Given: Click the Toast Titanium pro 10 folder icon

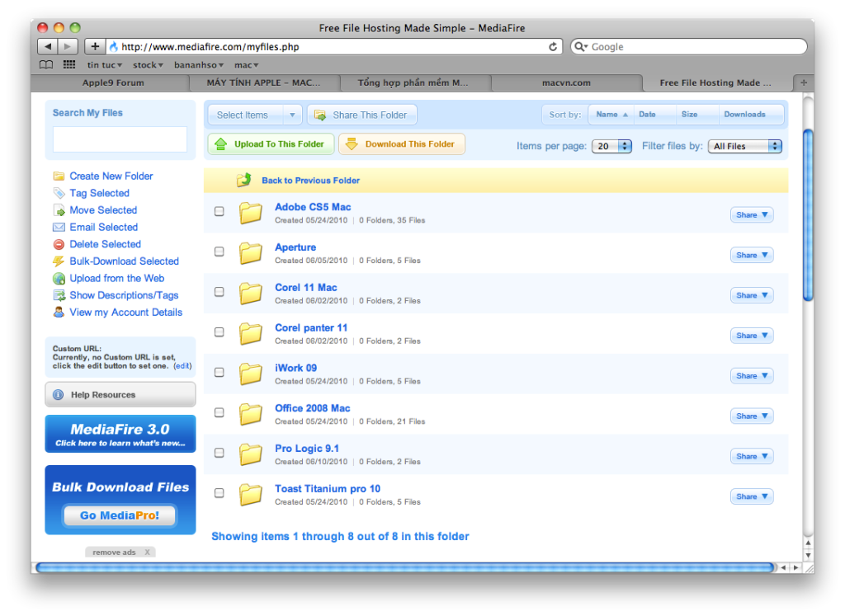Looking at the screenshot, I should pyautogui.click(x=251, y=495).
